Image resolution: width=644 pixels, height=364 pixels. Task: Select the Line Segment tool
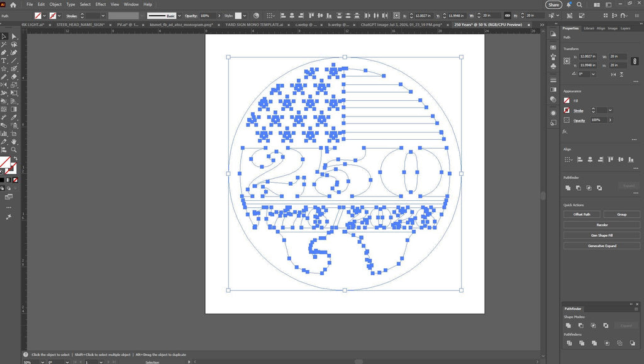pos(14,60)
